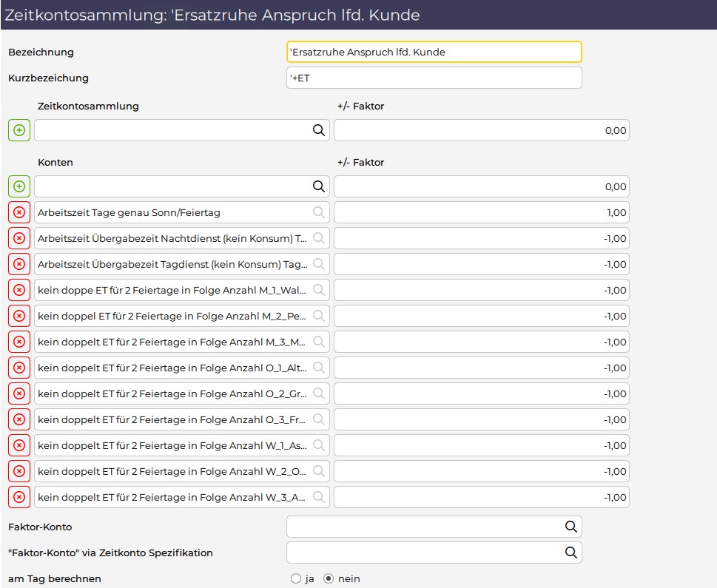Click the search icon in M_2_Pe… row
Screen dimensions: 717x588
pos(319,316)
